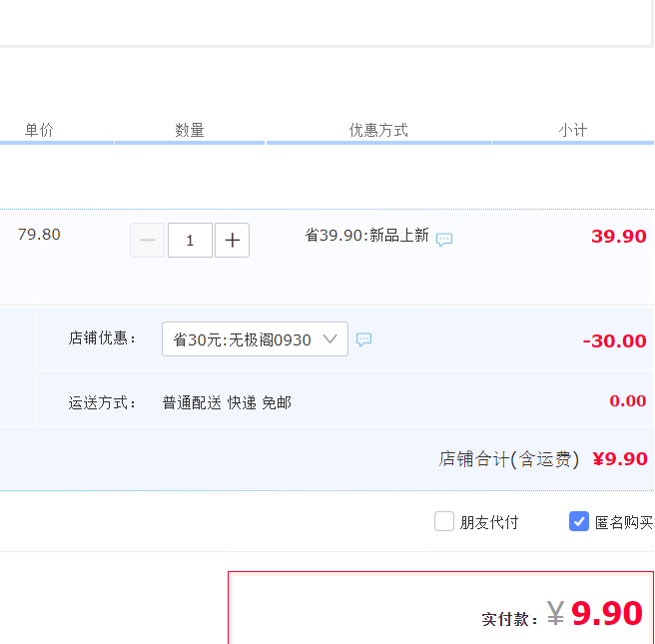Click the 普通配送 快递 免邮 shipping text
The image size is (655, 644).
coord(227,402)
